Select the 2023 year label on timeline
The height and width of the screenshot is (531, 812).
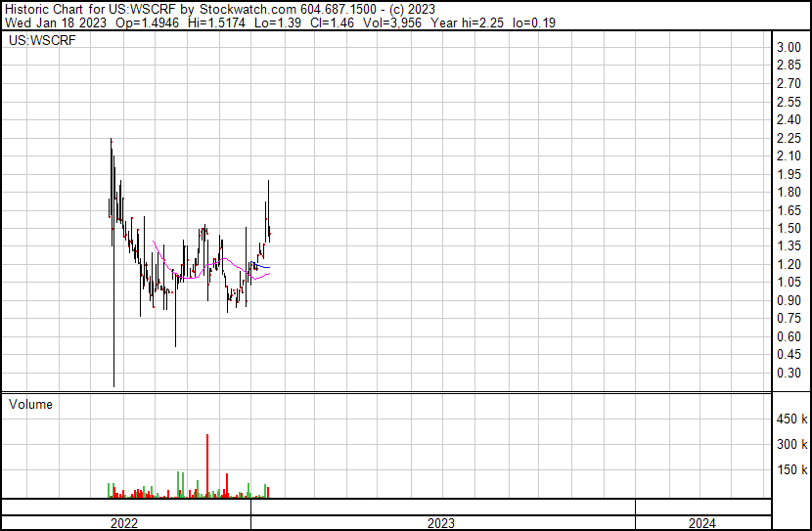pyautogui.click(x=441, y=523)
